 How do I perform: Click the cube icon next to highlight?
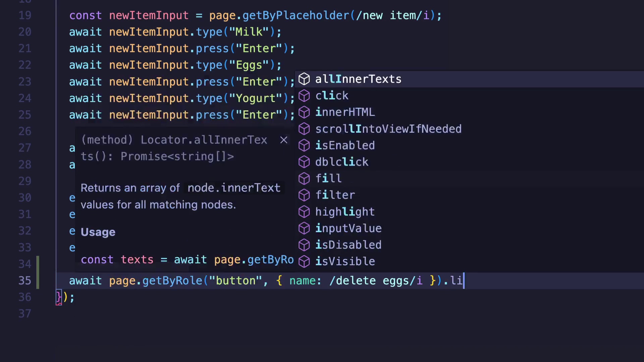(x=304, y=212)
